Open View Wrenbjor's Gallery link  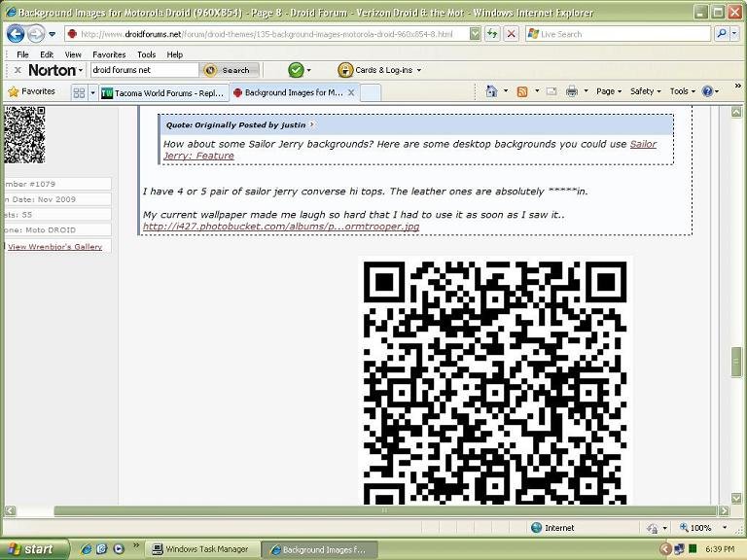pos(54,247)
